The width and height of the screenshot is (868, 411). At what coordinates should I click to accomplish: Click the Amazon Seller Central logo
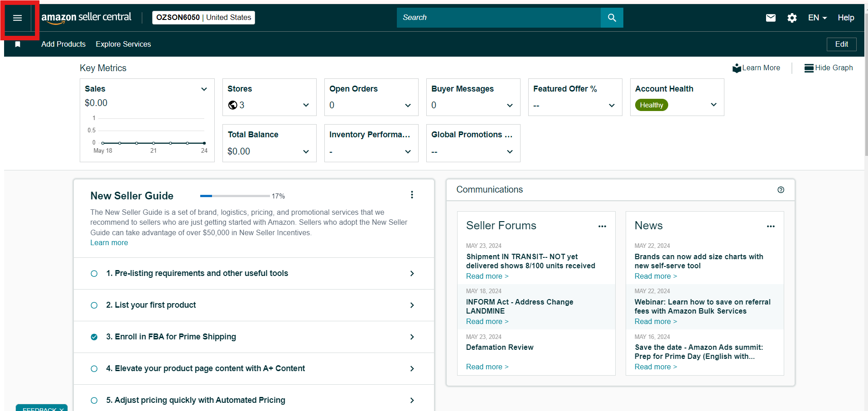click(86, 18)
